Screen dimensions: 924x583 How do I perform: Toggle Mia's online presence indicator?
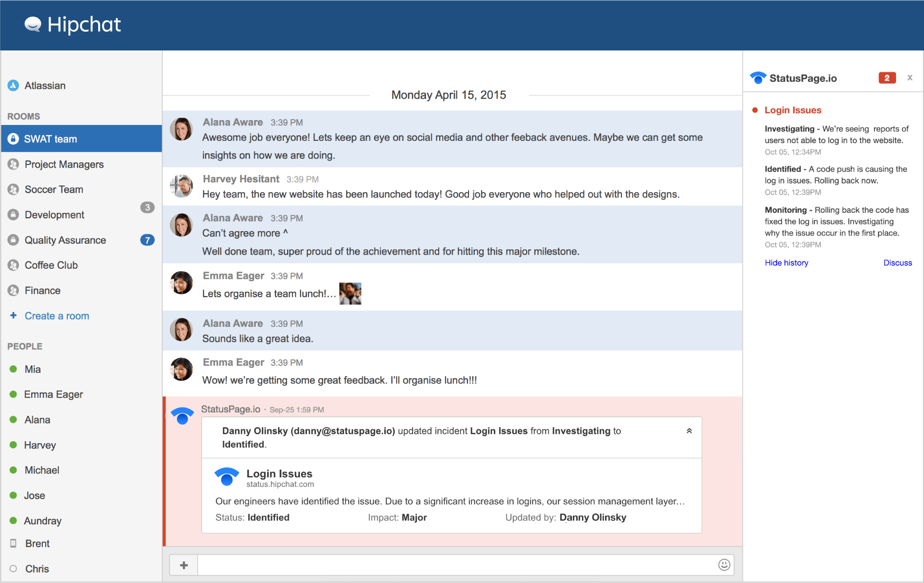click(x=13, y=369)
